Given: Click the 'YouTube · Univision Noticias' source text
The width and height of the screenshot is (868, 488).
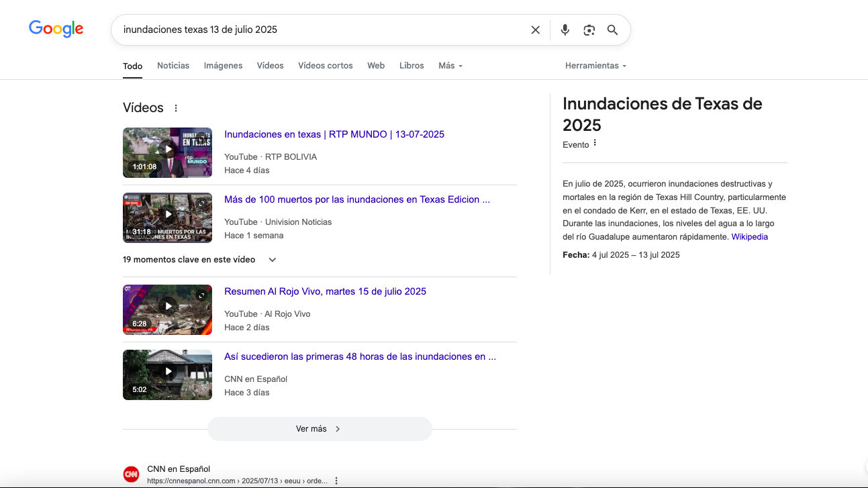Looking at the screenshot, I should click(x=278, y=222).
